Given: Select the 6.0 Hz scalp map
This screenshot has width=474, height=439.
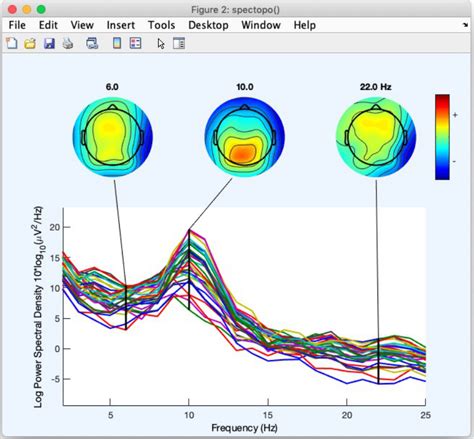Looking at the screenshot, I should point(113,137).
